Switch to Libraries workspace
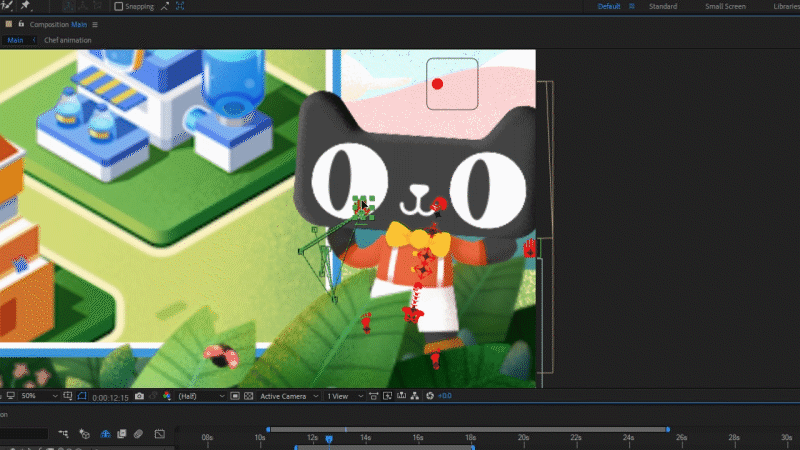This screenshot has width=800, height=450. click(x=786, y=6)
